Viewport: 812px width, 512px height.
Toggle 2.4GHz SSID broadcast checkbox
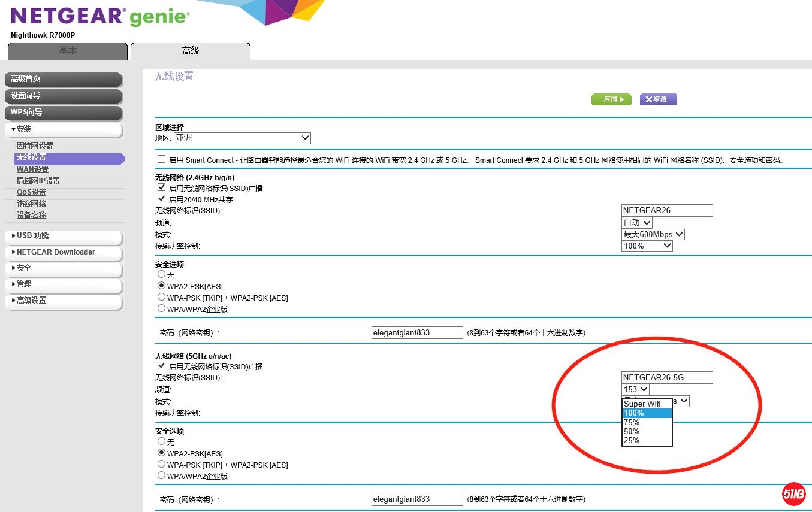pos(161,187)
